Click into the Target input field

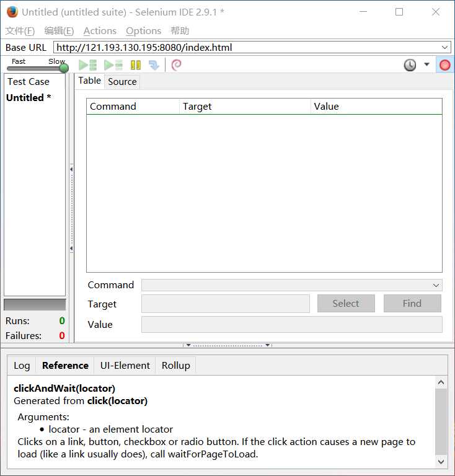[226, 304]
